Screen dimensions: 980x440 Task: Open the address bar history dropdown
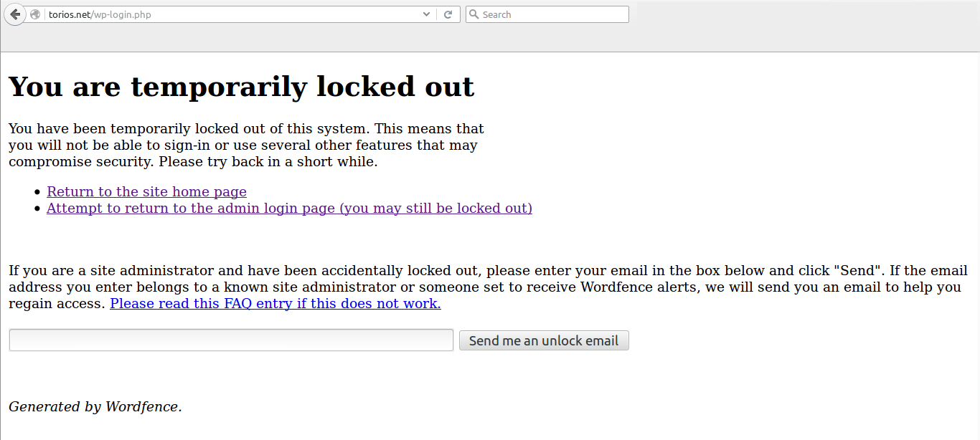click(x=427, y=14)
